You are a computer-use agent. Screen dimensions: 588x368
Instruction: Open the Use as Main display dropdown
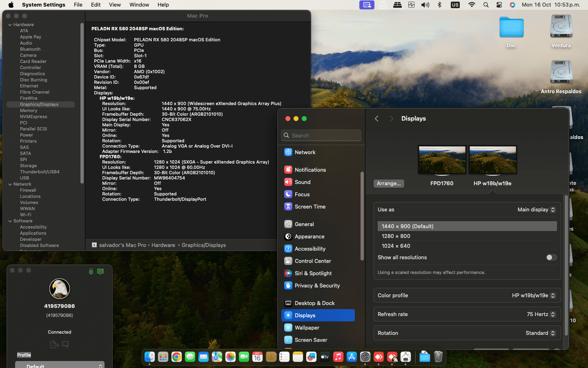coord(536,209)
